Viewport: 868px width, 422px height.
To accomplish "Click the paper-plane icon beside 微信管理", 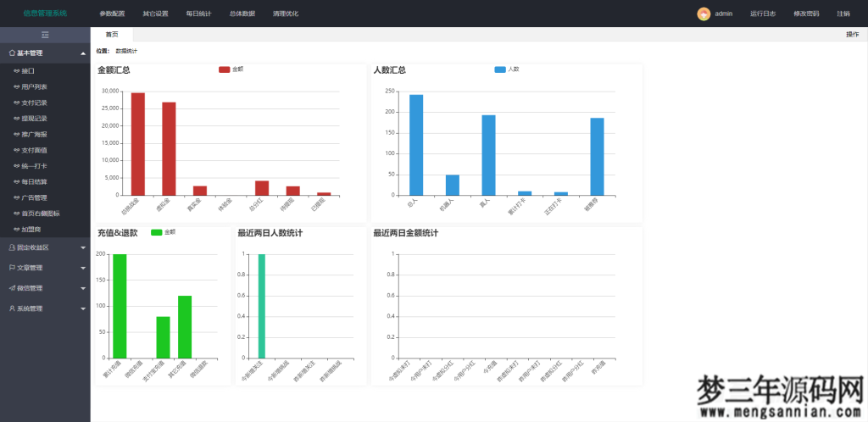I will click(12, 288).
